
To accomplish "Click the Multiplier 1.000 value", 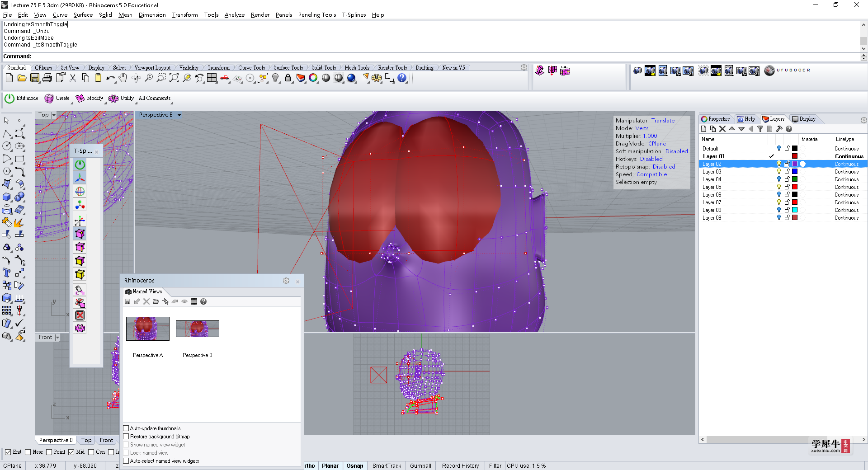I will pyautogui.click(x=650, y=136).
